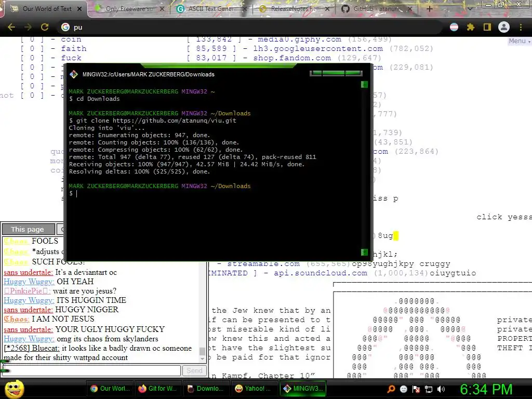
Task: Click the flag with red X tray icon
Action: coord(416,389)
